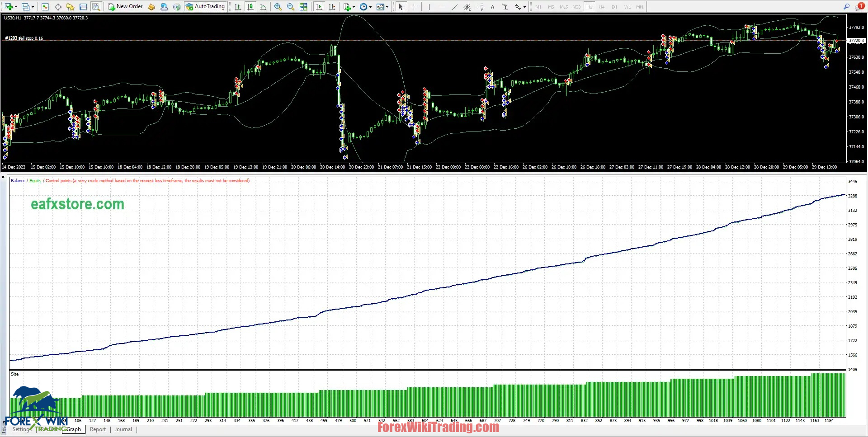
Task: Select the equidistant channel tool
Action: pos(467,7)
